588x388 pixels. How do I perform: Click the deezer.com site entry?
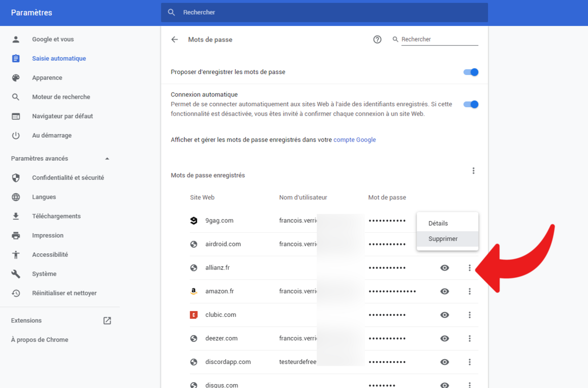(221, 339)
